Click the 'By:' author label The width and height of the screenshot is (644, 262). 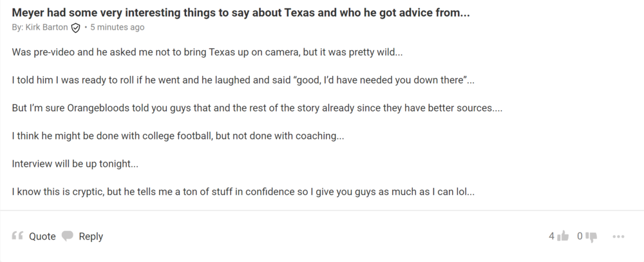17,28
